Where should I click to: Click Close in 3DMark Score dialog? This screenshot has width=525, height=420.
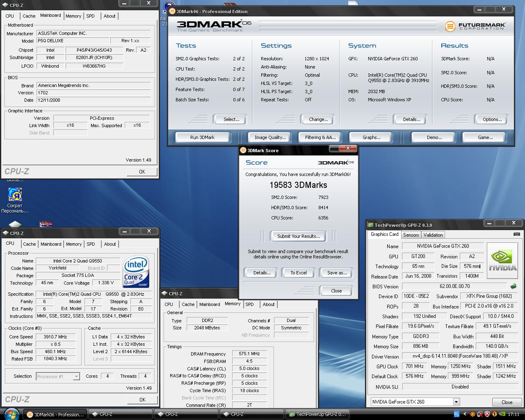pos(336,291)
